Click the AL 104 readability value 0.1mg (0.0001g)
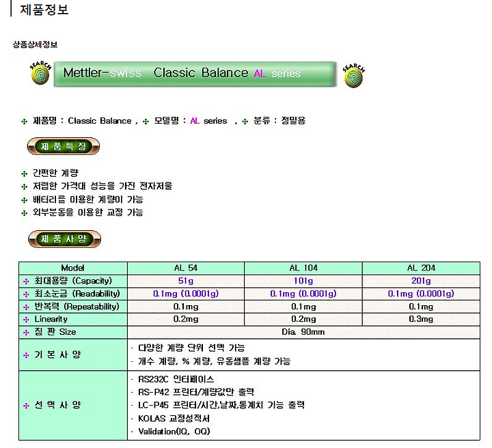 point(303,294)
